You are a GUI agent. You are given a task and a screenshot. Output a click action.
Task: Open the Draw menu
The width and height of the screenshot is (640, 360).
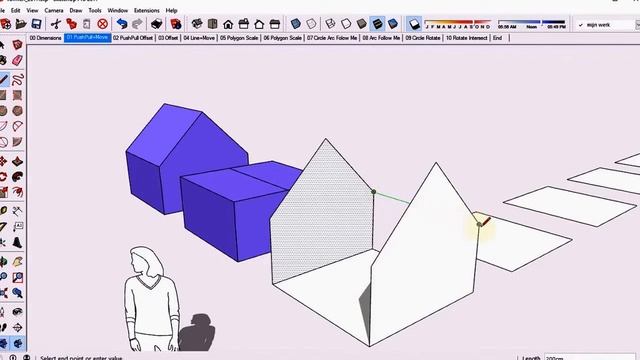(x=76, y=10)
